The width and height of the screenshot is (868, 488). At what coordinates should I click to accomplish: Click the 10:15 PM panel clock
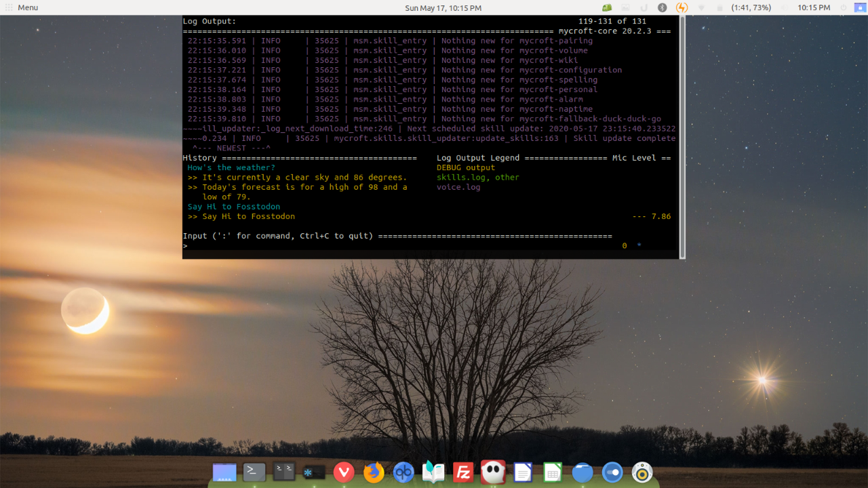point(814,7)
